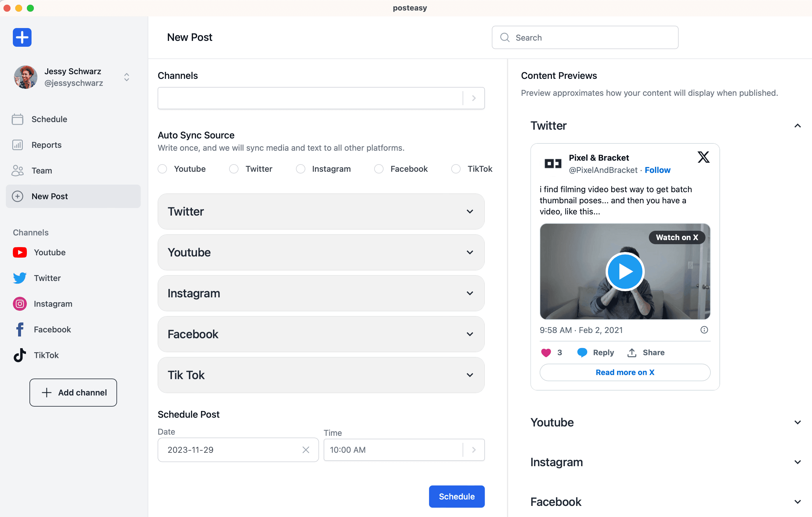Click the blue plus logo icon

[x=22, y=37]
